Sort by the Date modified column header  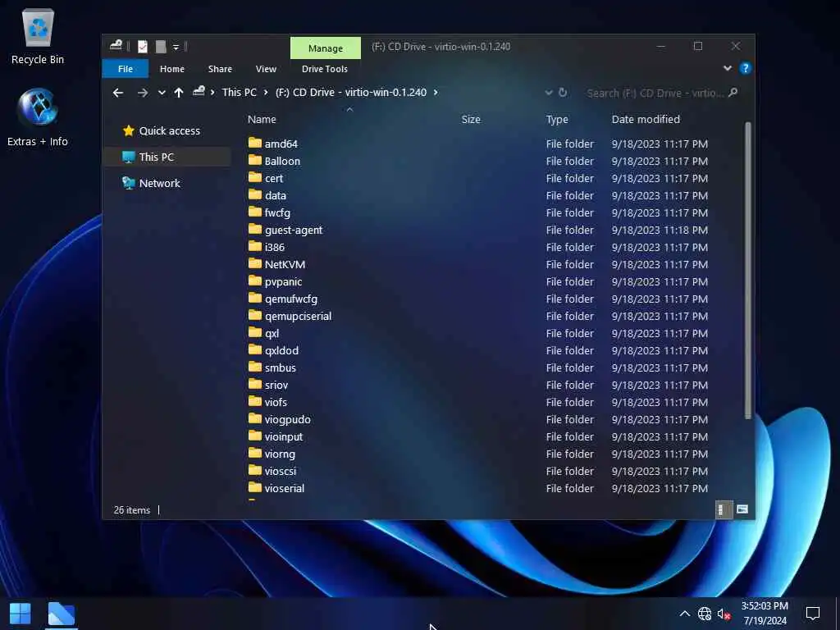point(646,120)
